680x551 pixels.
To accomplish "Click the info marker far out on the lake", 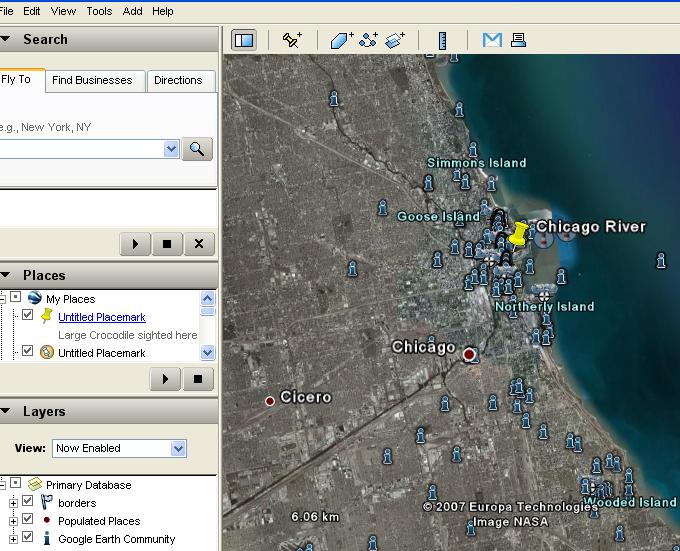I will click(x=661, y=261).
